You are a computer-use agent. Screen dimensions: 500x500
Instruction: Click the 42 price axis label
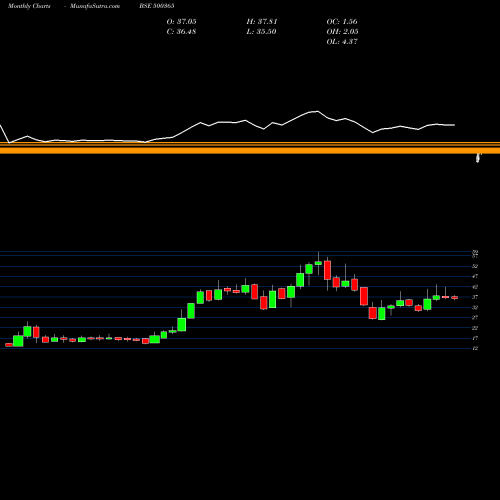(475, 287)
